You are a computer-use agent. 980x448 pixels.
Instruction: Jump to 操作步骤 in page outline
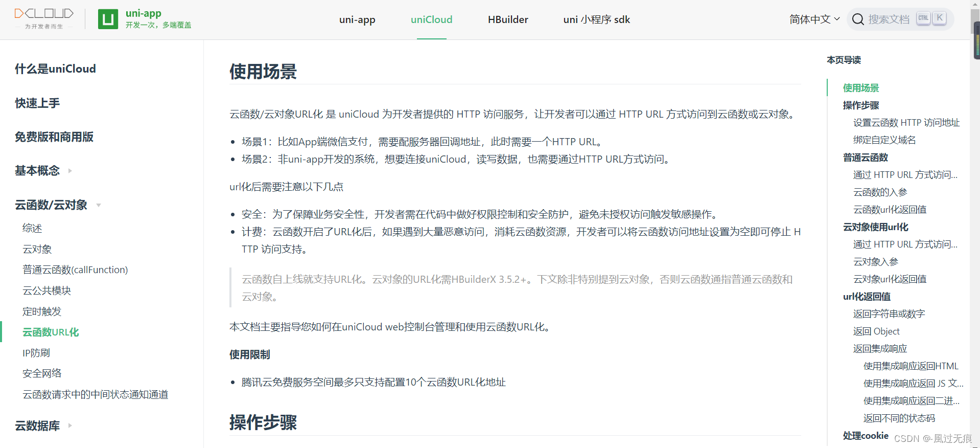861,105
